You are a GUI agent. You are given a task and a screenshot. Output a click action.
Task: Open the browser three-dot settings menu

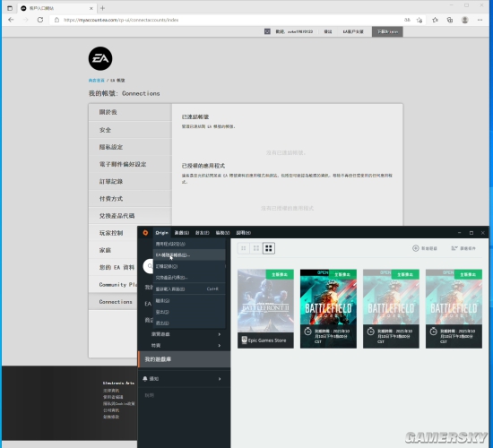point(480,20)
